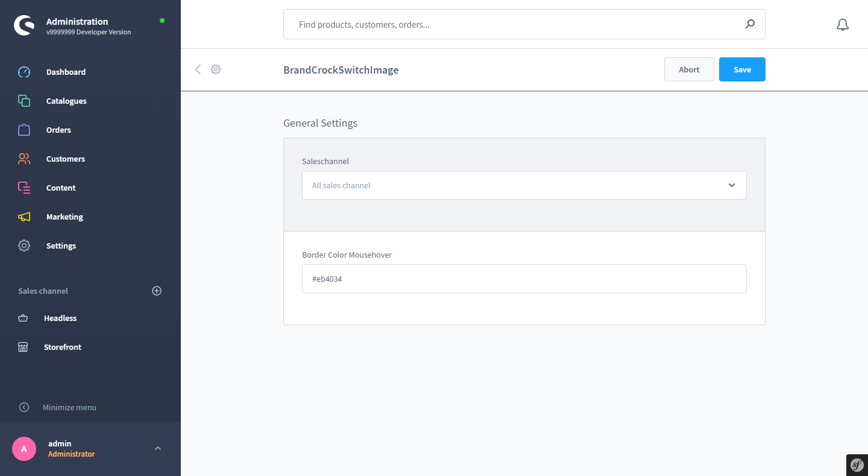
Task: Click the Orders bag icon
Action: 24,130
